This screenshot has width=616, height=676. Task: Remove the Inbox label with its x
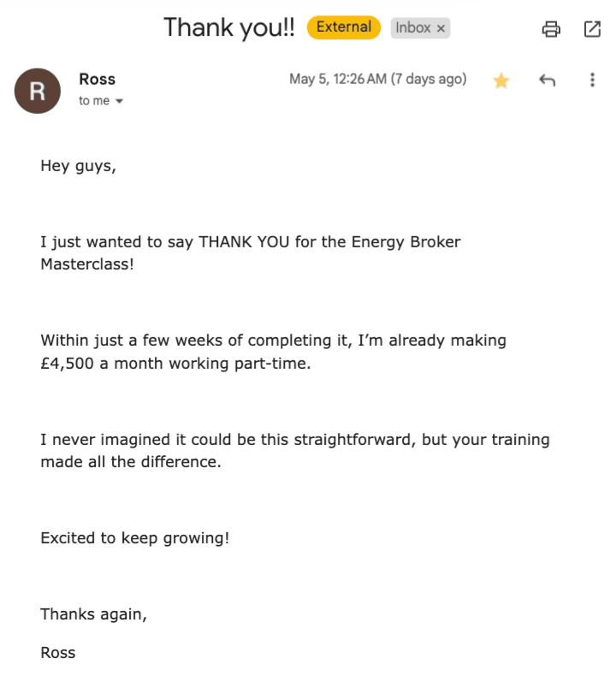[441, 28]
